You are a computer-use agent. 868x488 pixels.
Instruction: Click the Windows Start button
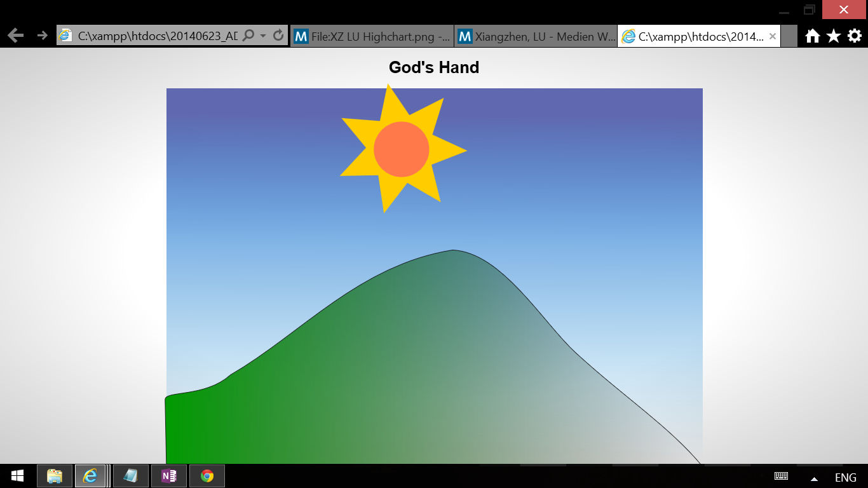click(17, 476)
